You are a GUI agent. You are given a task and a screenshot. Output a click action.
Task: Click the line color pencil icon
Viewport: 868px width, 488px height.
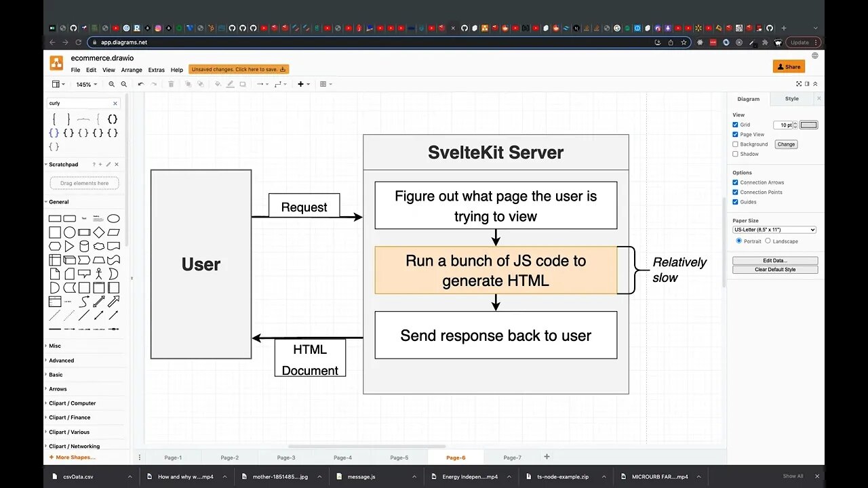click(x=231, y=84)
